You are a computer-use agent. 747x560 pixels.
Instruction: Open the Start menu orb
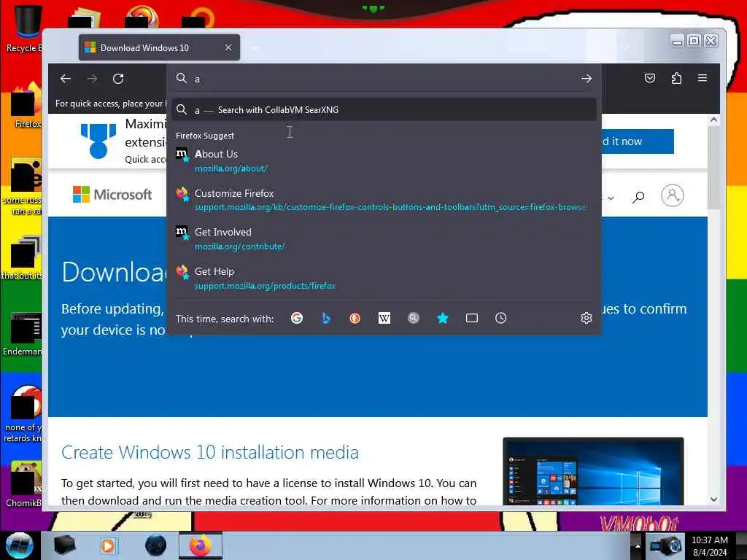19,545
